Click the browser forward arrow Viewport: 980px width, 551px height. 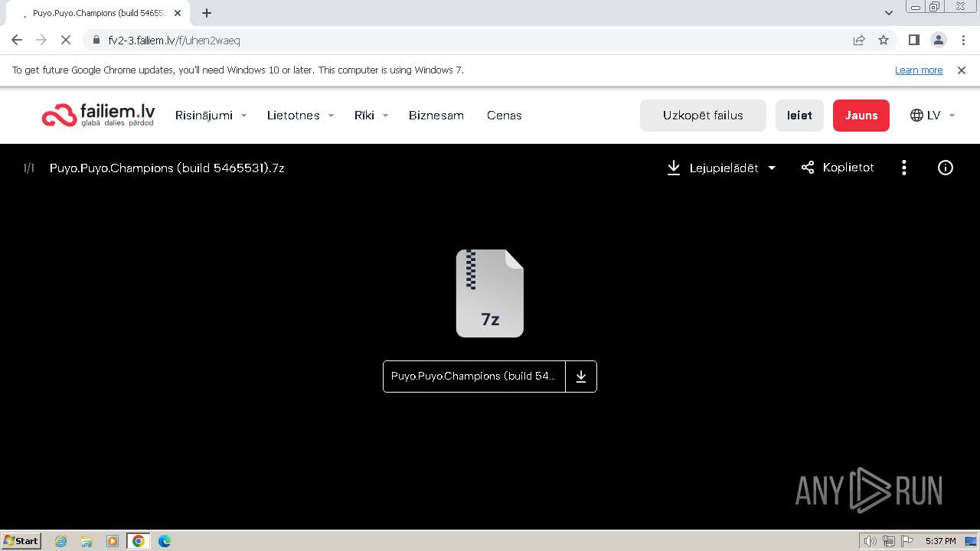pyautogui.click(x=41, y=40)
